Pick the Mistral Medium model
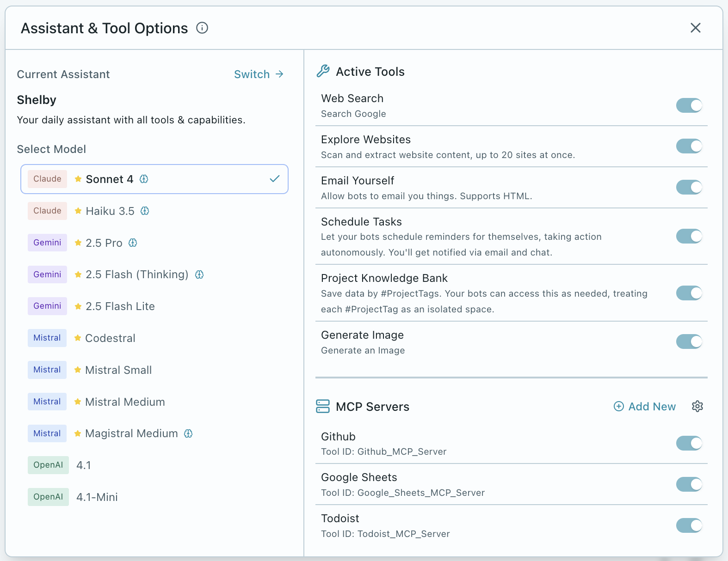Image resolution: width=728 pixels, height=561 pixels. click(154, 402)
